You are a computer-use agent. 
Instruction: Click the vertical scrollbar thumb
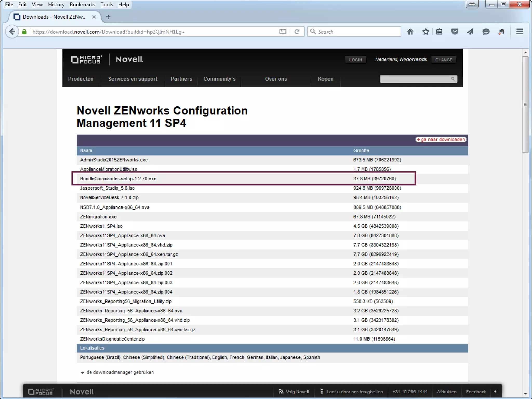click(x=525, y=104)
